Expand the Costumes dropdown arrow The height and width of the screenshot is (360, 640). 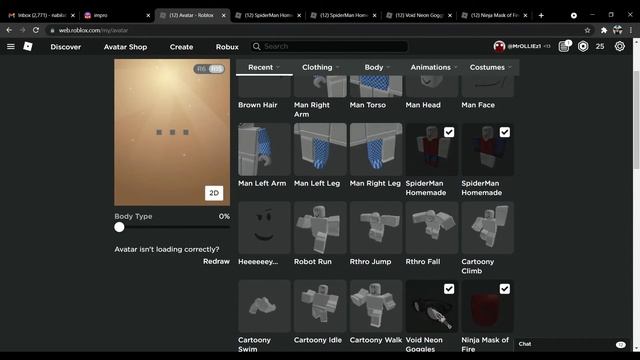[510, 67]
